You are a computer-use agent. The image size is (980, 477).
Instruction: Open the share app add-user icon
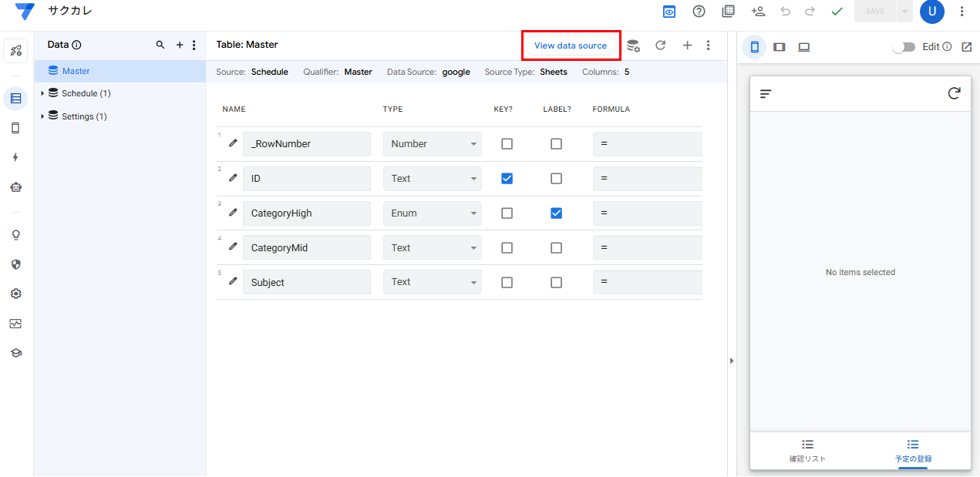pos(758,12)
